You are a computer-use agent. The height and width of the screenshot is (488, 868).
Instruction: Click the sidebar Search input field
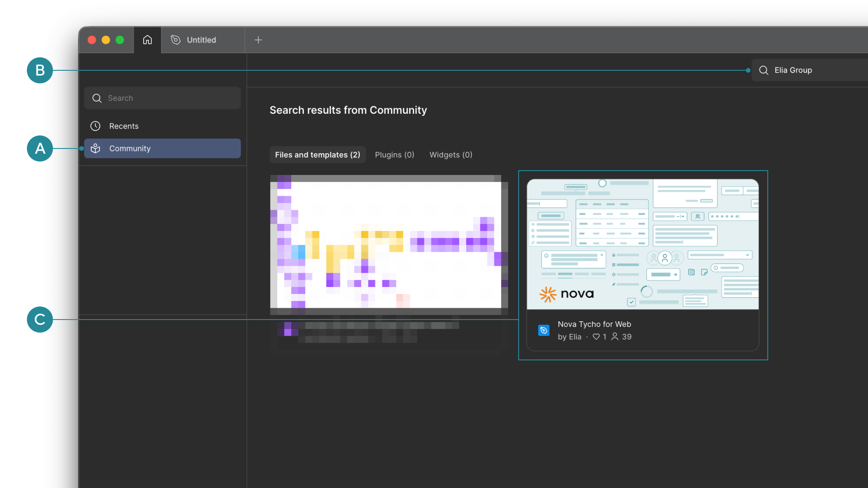coord(169,98)
